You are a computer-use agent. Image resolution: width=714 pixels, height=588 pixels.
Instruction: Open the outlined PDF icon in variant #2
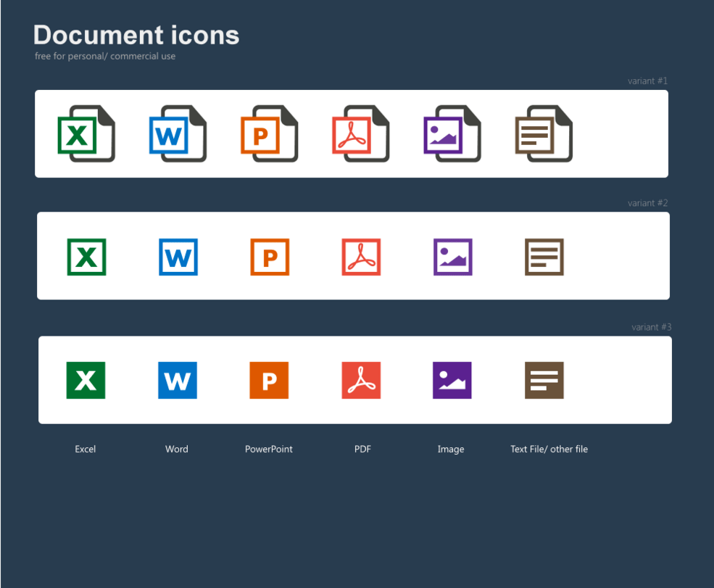pyautogui.click(x=360, y=257)
